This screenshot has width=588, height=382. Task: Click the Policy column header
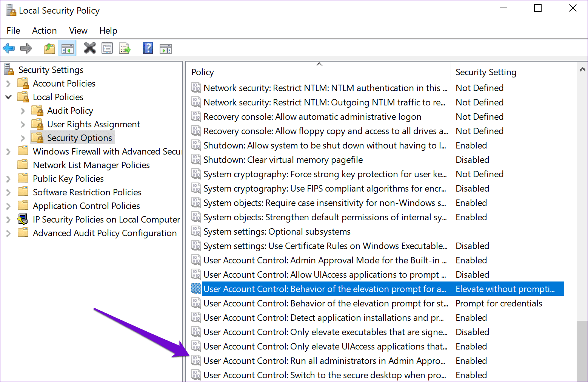point(203,72)
